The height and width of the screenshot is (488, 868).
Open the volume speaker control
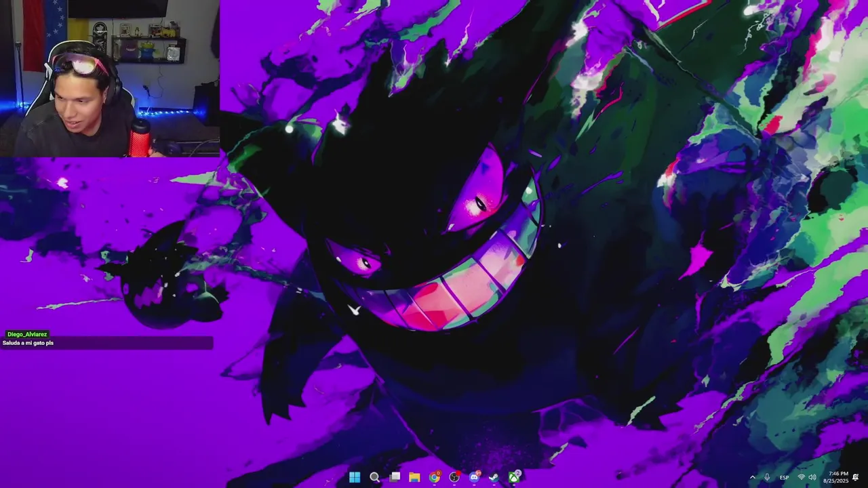point(812,478)
